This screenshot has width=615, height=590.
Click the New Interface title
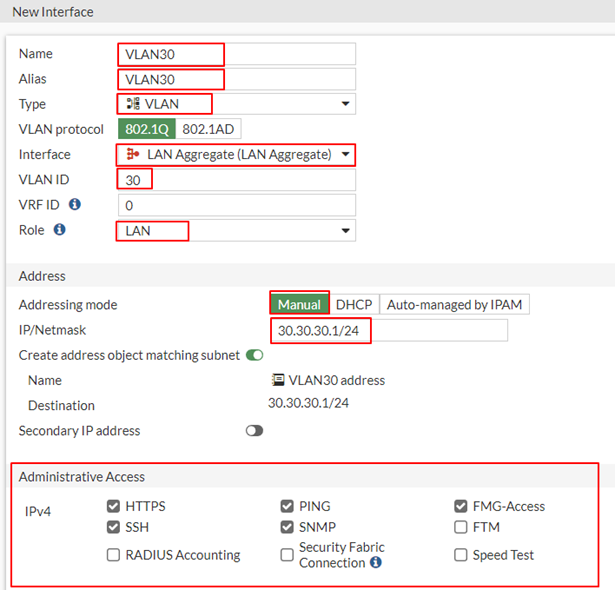tap(53, 12)
